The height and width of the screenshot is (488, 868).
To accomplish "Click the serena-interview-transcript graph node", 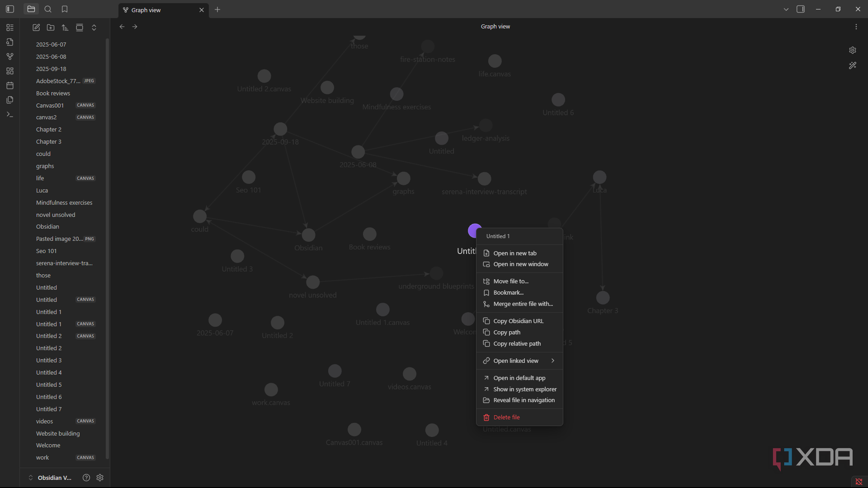I will (x=484, y=178).
